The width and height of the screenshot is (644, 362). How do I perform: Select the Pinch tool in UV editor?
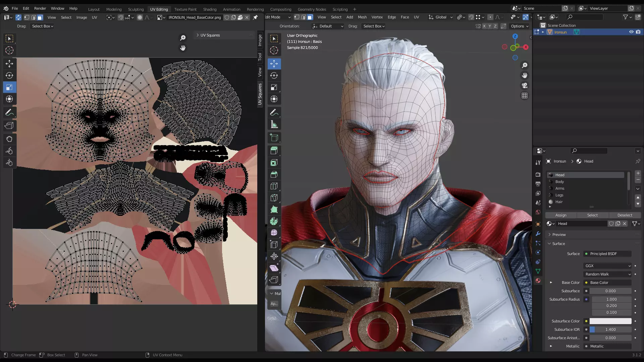coord(9,163)
